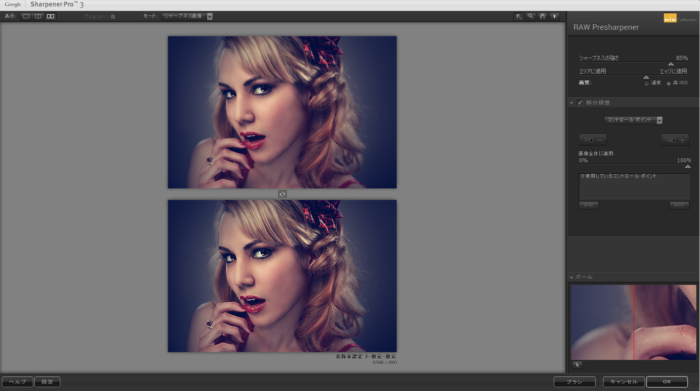Open the モード sharpened image dropdown

pyautogui.click(x=187, y=16)
